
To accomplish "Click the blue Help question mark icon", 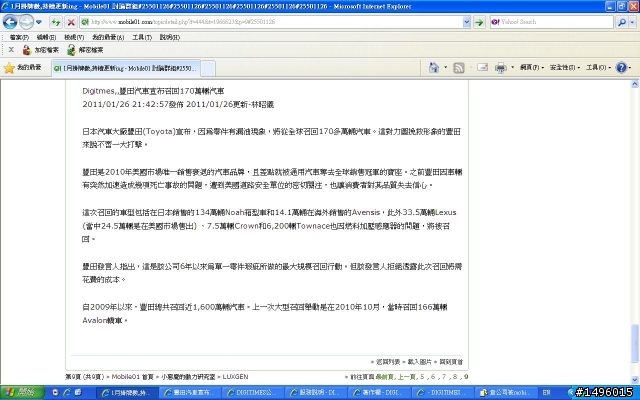I will pyautogui.click(x=621, y=67).
